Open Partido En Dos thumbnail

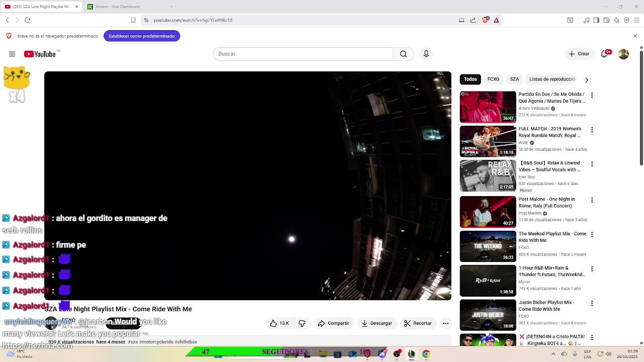pyautogui.click(x=488, y=107)
